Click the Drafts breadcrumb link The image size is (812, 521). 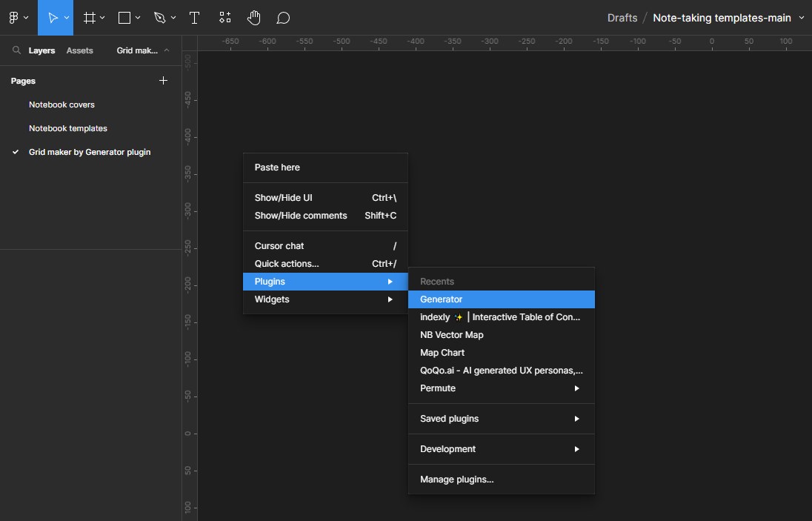coord(622,18)
